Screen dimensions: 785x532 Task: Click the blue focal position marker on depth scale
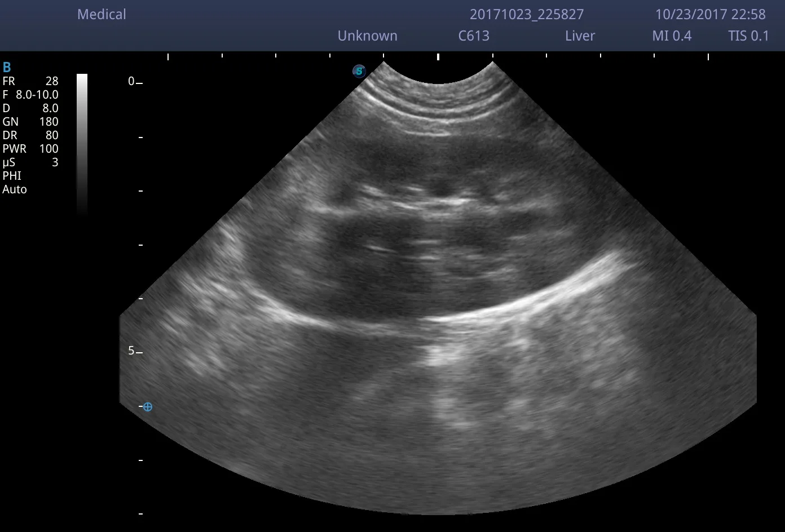pyautogui.click(x=148, y=406)
